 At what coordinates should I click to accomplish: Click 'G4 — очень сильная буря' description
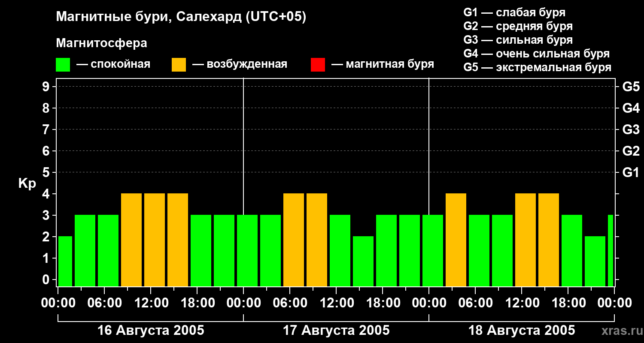pyautogui.click(x=537, y=54)
